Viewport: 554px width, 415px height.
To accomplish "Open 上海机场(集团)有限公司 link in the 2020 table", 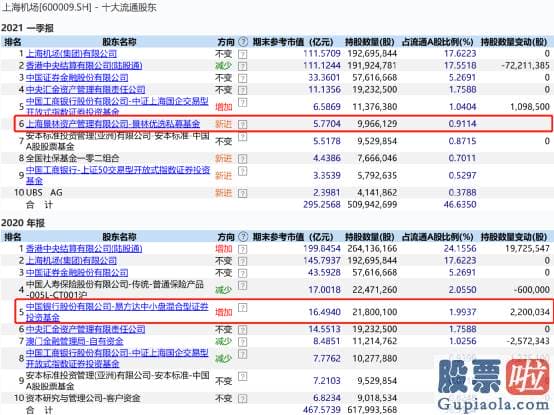I will 71,261.
